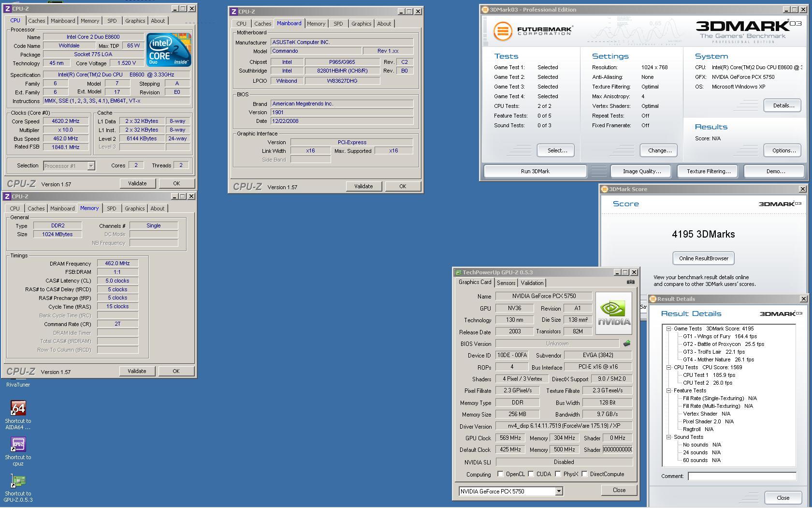Image resolution: width=812 pixels, height=508 pixels.
Task: Close the Result Details window with X
Action: point(803,299)
